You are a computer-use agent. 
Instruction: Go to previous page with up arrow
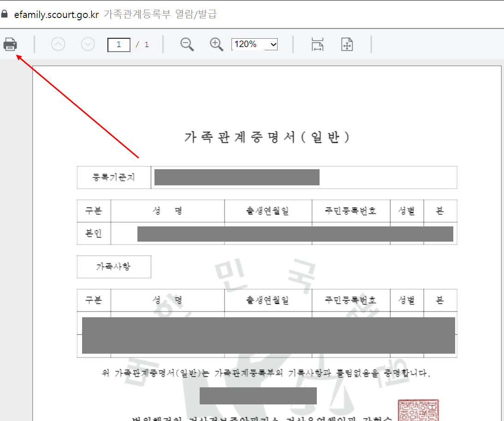point(58,44)
